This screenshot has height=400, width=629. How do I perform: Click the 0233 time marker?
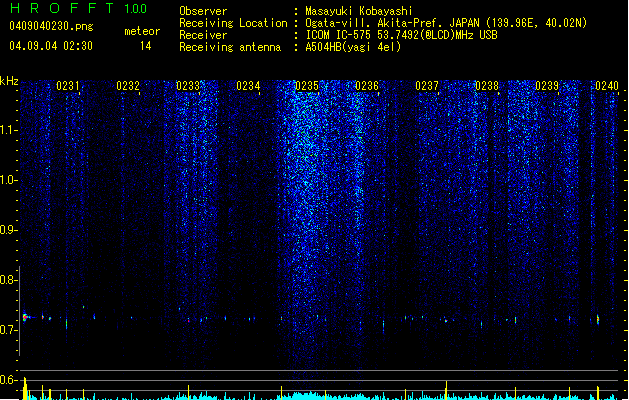(x=188, y=86)
